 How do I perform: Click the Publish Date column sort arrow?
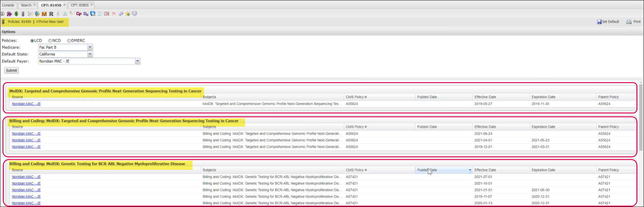(470, 170)
